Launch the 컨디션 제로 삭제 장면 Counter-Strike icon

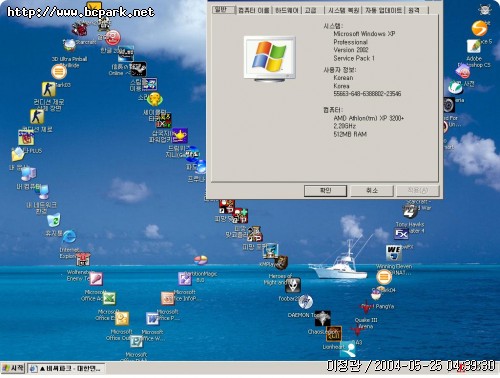coord(49,89)
